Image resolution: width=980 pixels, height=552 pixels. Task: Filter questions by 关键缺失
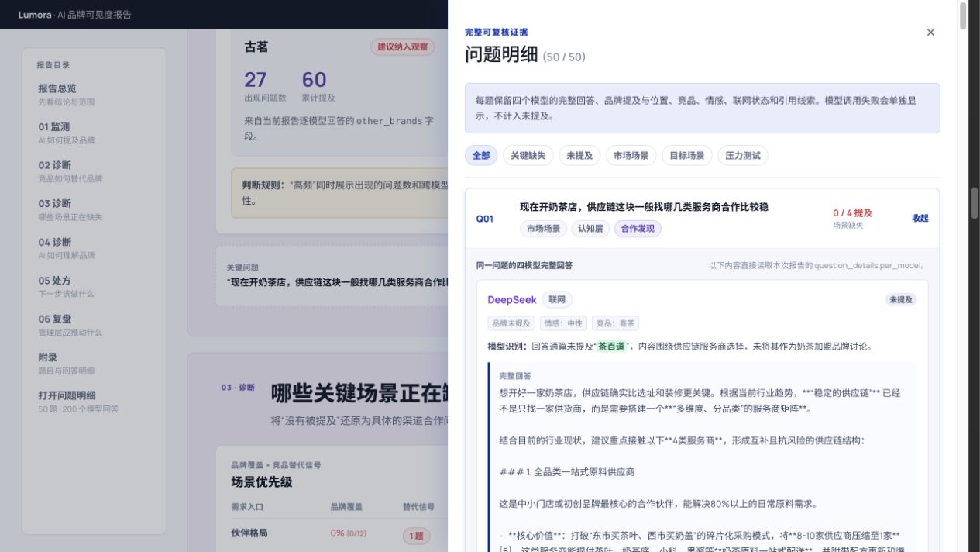(528, 155)
